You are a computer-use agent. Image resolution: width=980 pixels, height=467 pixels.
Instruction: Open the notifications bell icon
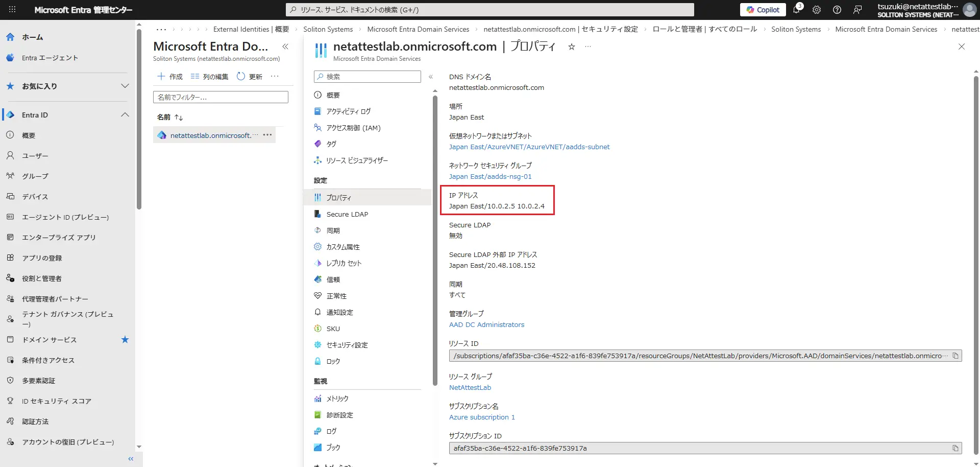tap(796, 10)
